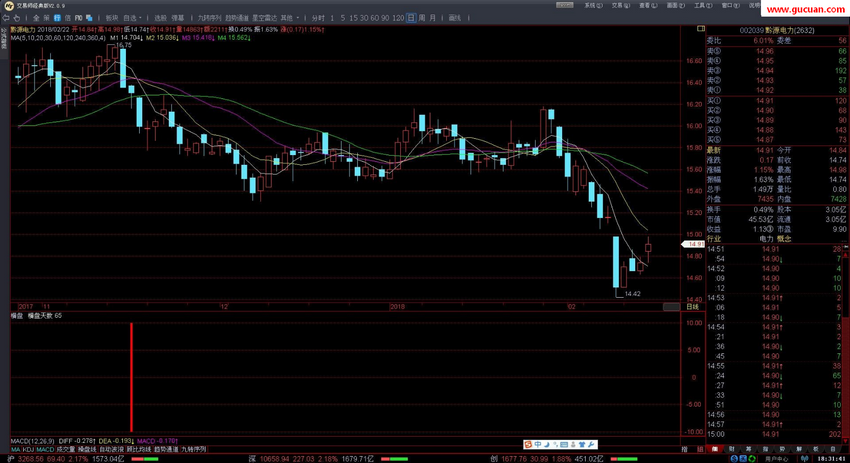The width and height of the screenshot is (850, 463).
Task: Click the blue square icon in status bar
Action: (x=743, y=459)
